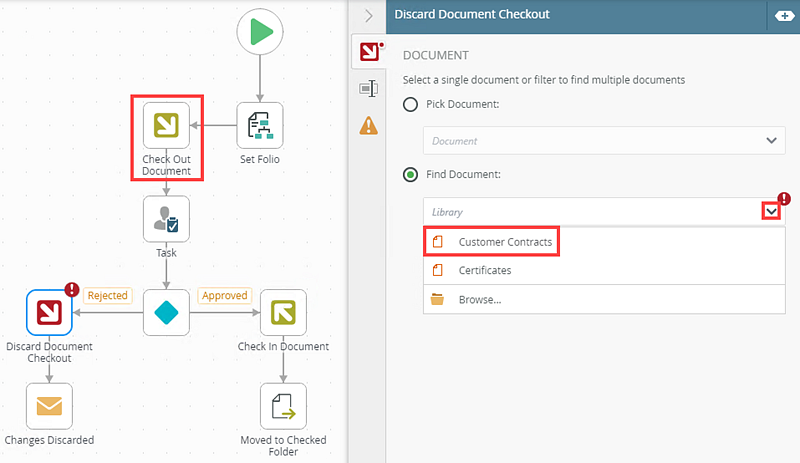Click the Library dropdown arrow
This screenshot has height=463, width=800.
[771, 211]
